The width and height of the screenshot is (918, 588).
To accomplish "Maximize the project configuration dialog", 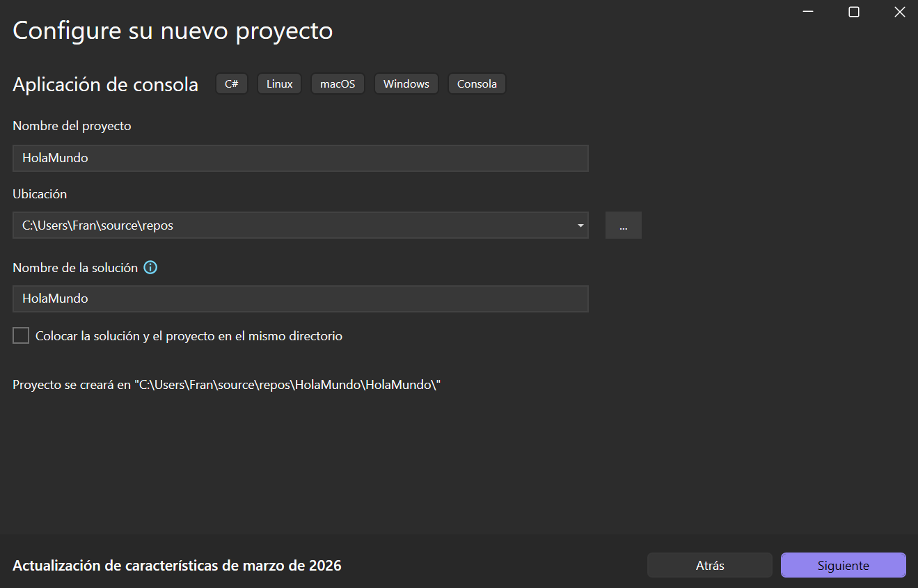I will (853, 11).
